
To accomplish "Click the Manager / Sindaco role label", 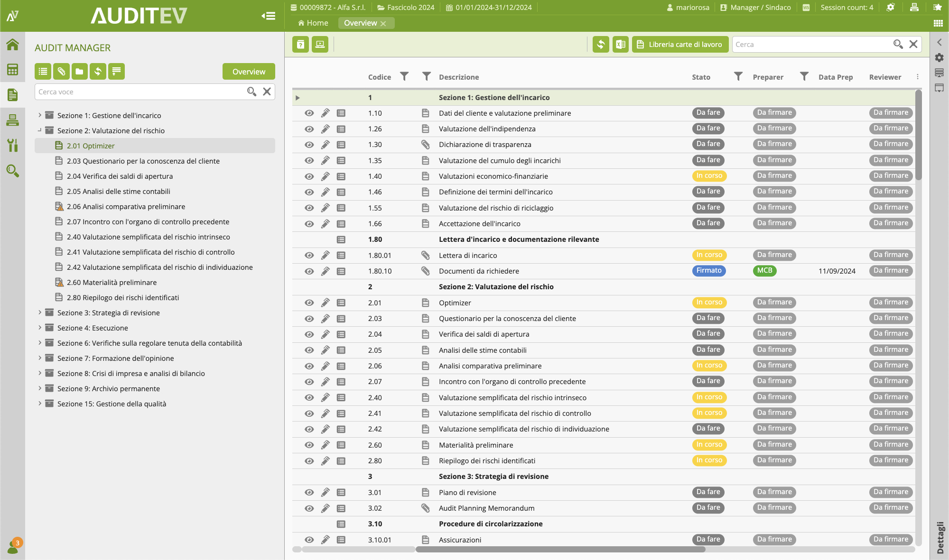I will point(755,7).
